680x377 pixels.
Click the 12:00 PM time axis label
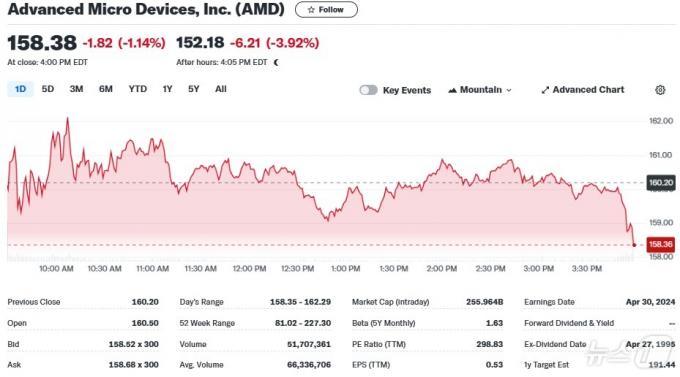(249, 269)
